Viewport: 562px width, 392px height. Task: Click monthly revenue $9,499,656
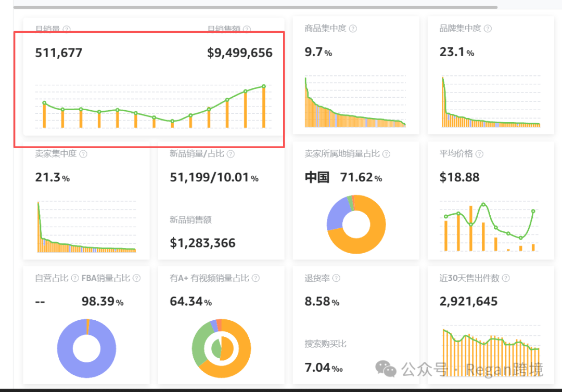click(x=240, y=53)
